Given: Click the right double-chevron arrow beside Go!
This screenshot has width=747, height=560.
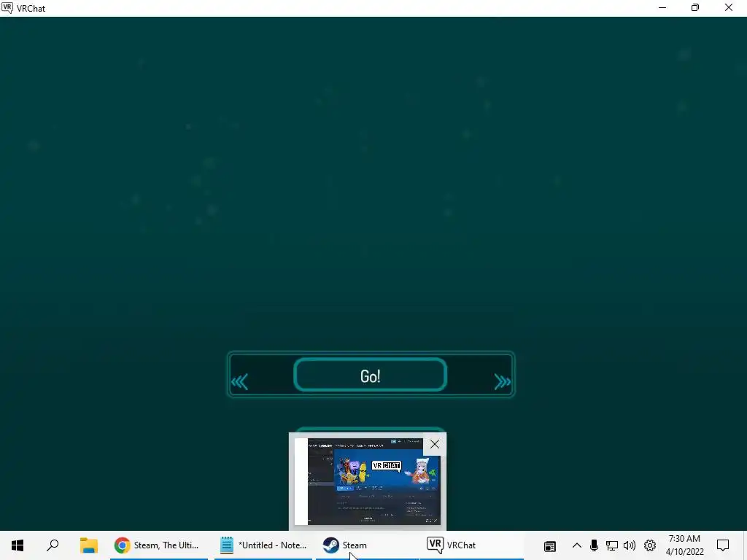Looking at the screenshot, I should point(502,381).
